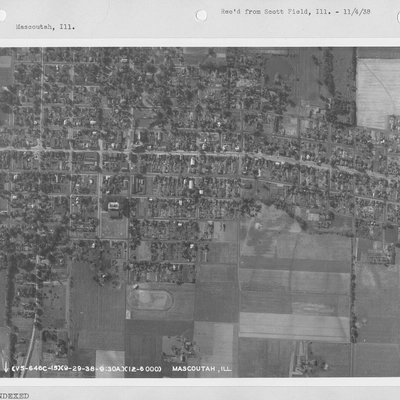The height and width of the screenshot is (400, 400).
Task: Click the typed 'Mascoutah, Ill.' heading
Action: tap(45, 27)
